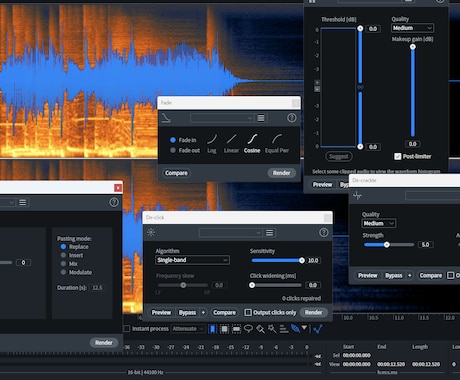Open the Attenuate mode dropdown
The width and height of the screenshot is (460, 380).
188,329
